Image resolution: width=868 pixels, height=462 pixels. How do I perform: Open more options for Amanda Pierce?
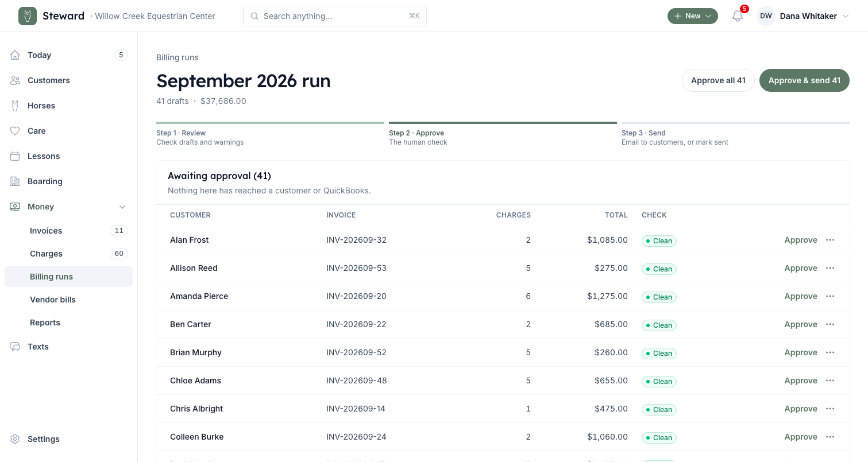(x=830, y=296)
